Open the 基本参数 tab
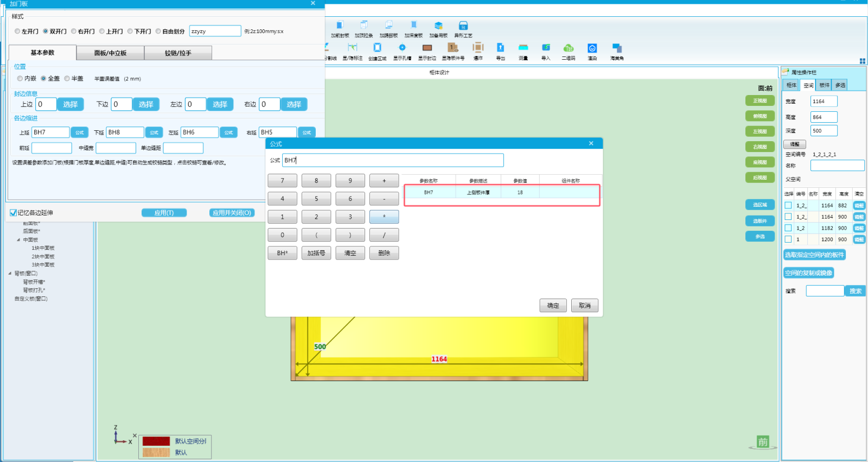 coord(42,53)
